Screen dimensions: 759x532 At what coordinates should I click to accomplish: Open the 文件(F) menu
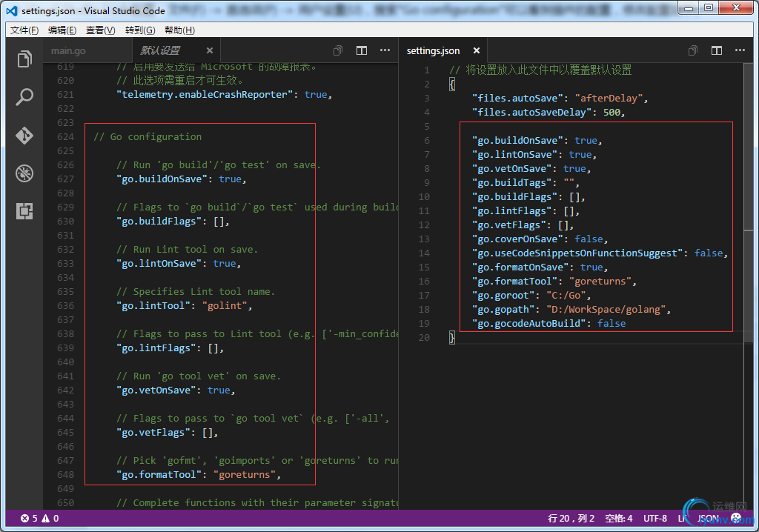(24, 30)
